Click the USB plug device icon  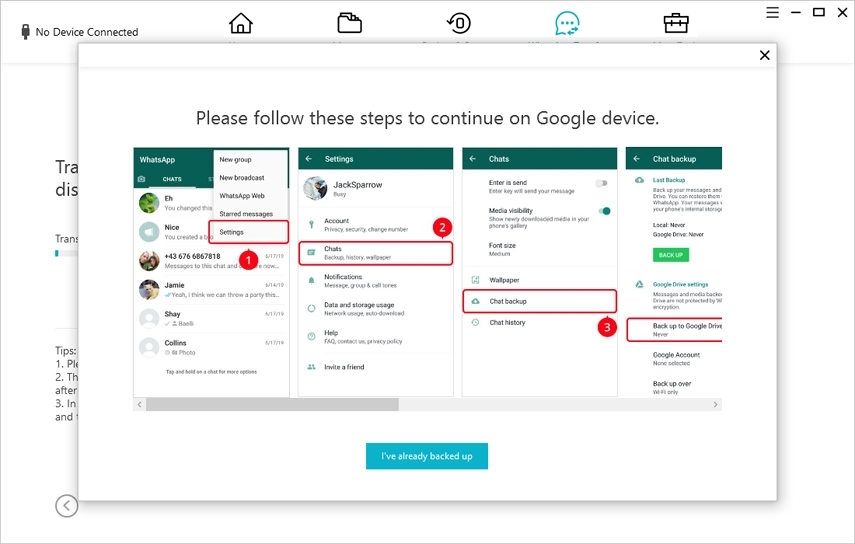click(x=25, y=32)
